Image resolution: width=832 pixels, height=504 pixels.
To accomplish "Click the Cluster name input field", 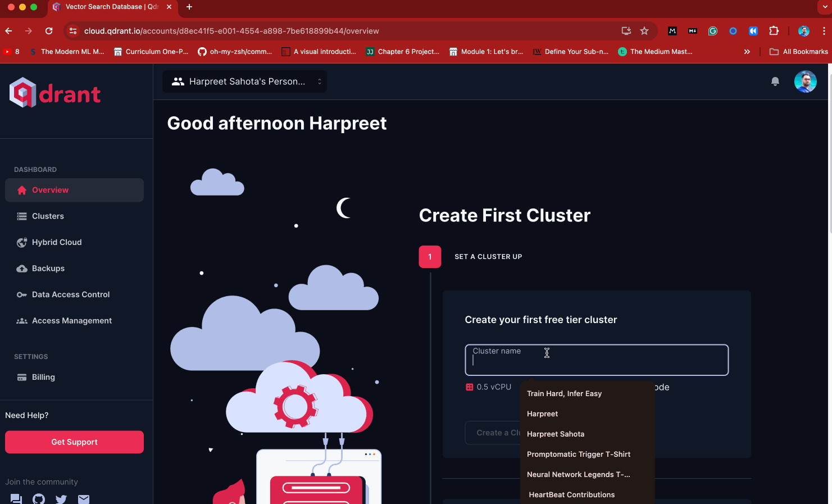I will tap(597, 360).
